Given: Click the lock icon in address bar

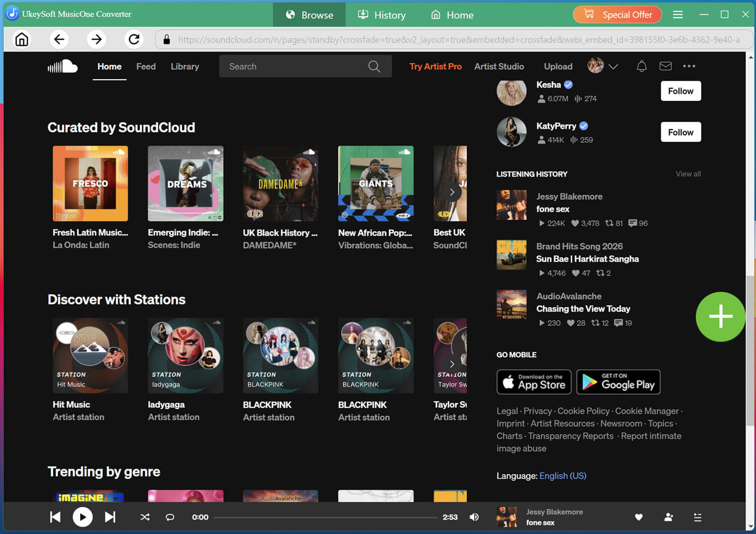Looking at the screenshot, I should click(x=166, y=39).
